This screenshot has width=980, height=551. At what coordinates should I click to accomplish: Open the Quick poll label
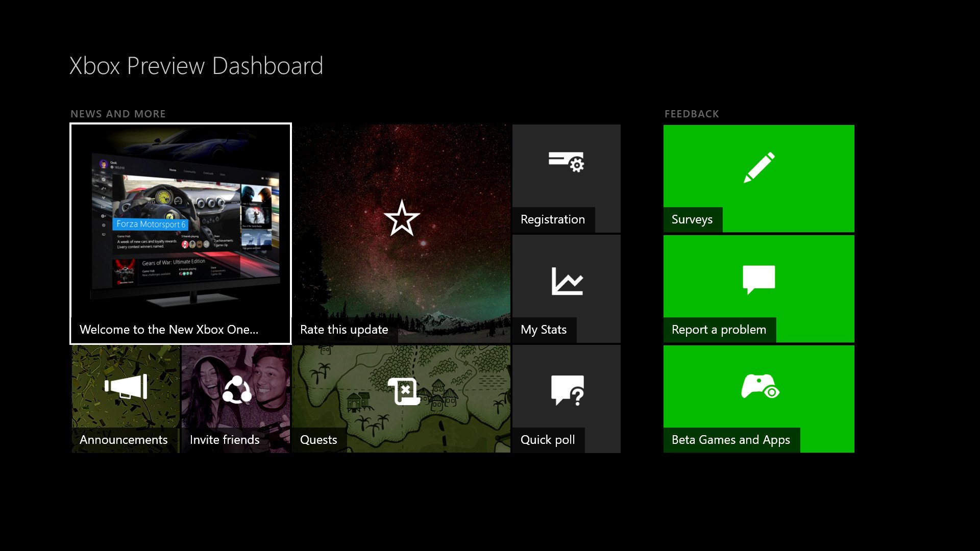[548, 440]
